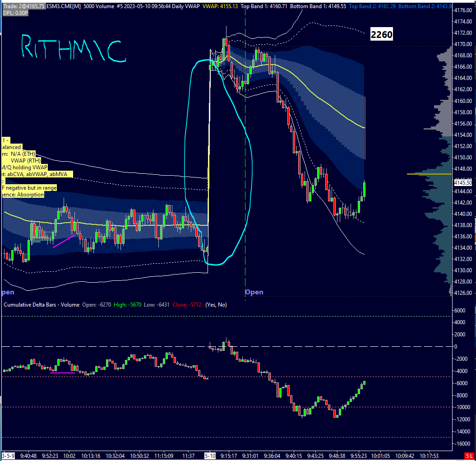
Task: Click the 'Top Band 1: 4160.71' value
Action: 264,6
